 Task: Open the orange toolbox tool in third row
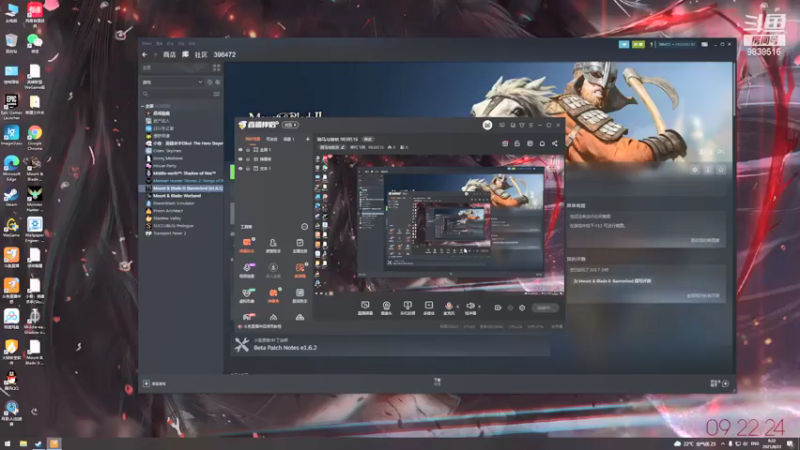coord(273,295)
